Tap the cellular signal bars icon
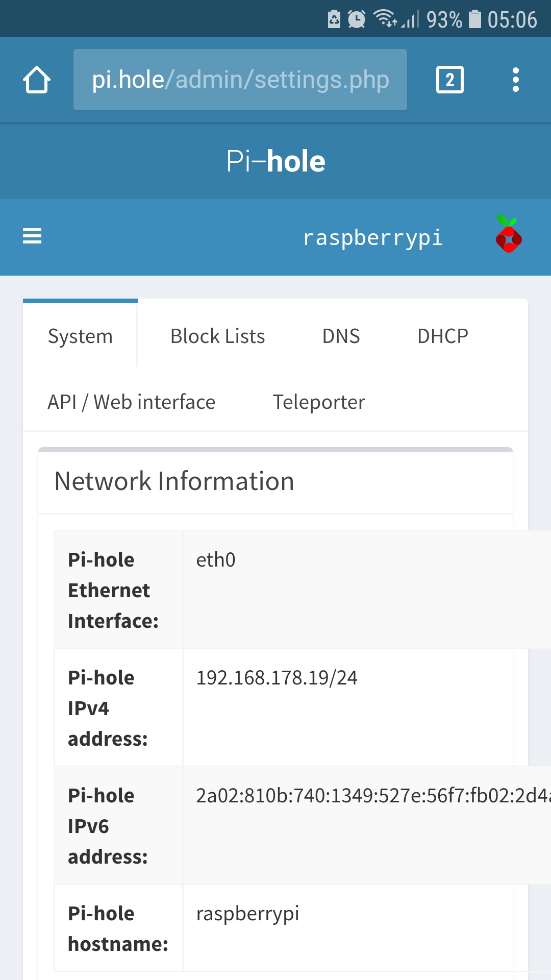The height and width of the screenshot is (980, 551). point(410,19)
